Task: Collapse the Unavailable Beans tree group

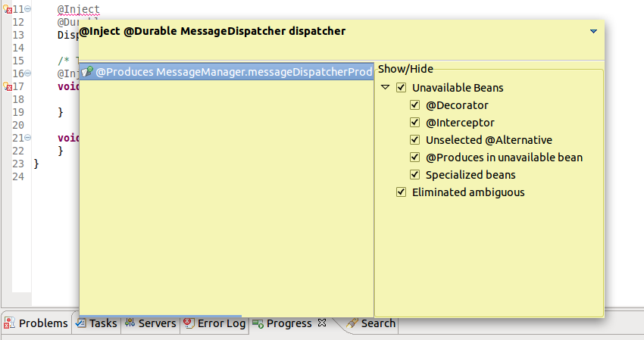Action: point(385,87)
